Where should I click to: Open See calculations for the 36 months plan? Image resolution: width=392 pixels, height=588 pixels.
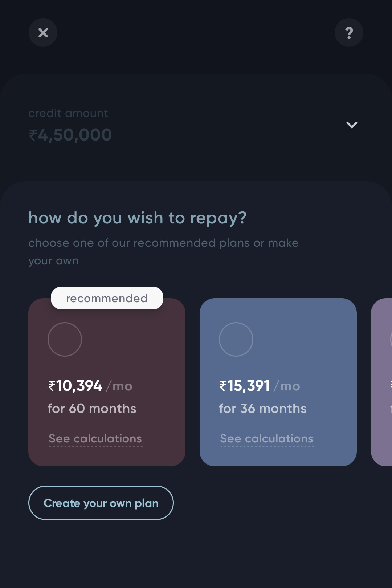click(266, 438)
